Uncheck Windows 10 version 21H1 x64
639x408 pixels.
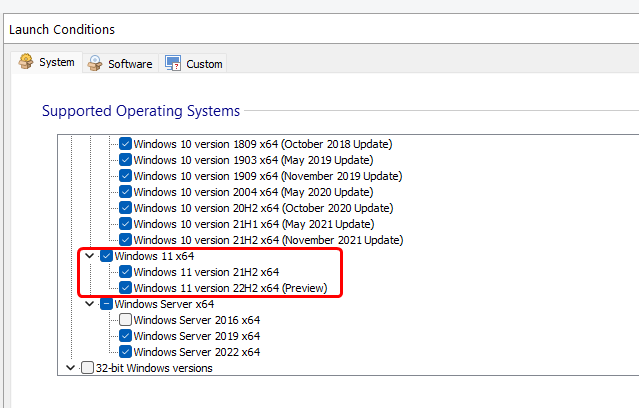coord(125,224)
